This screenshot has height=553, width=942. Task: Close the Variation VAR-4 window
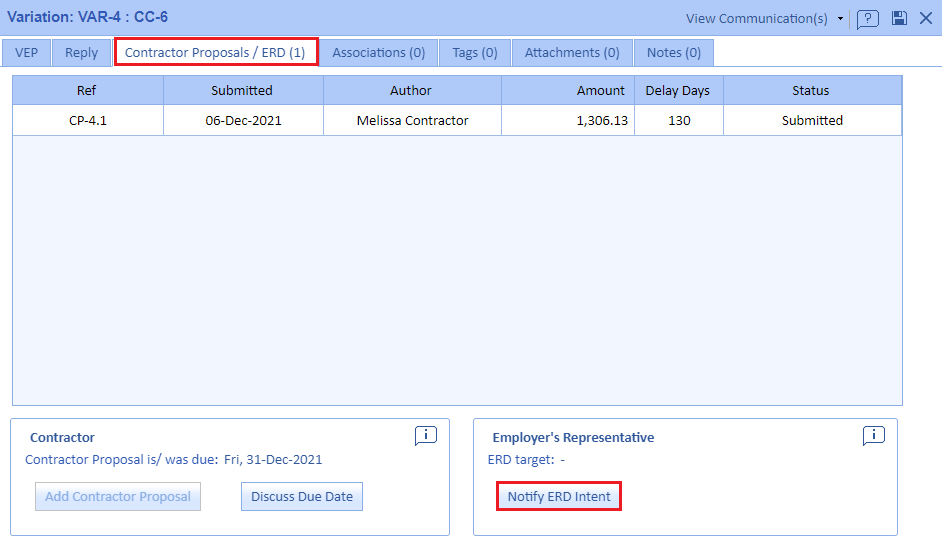pyautogui.click(x=925, y=18)
